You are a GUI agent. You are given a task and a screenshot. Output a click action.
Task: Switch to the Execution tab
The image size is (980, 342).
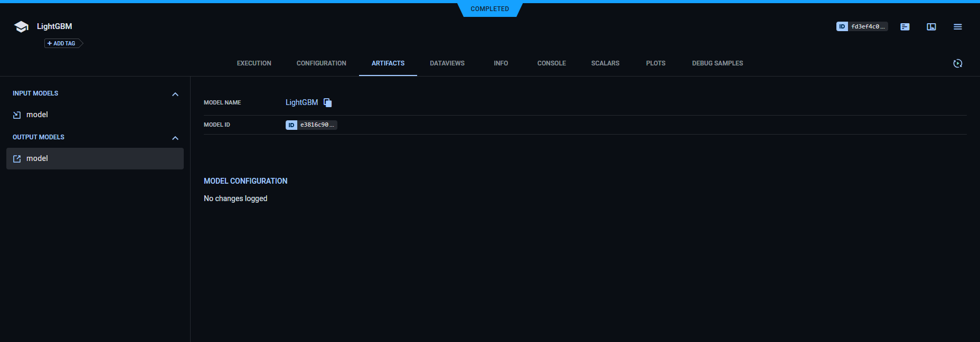[254, 63]
